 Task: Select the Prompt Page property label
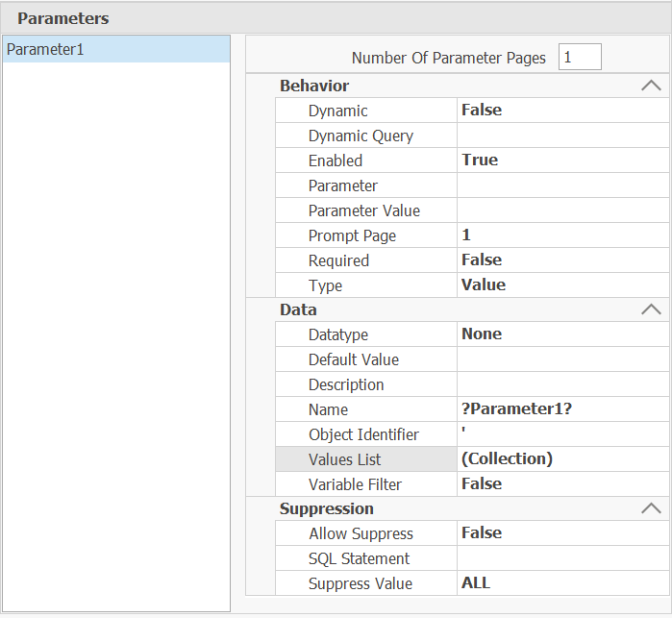352,236
